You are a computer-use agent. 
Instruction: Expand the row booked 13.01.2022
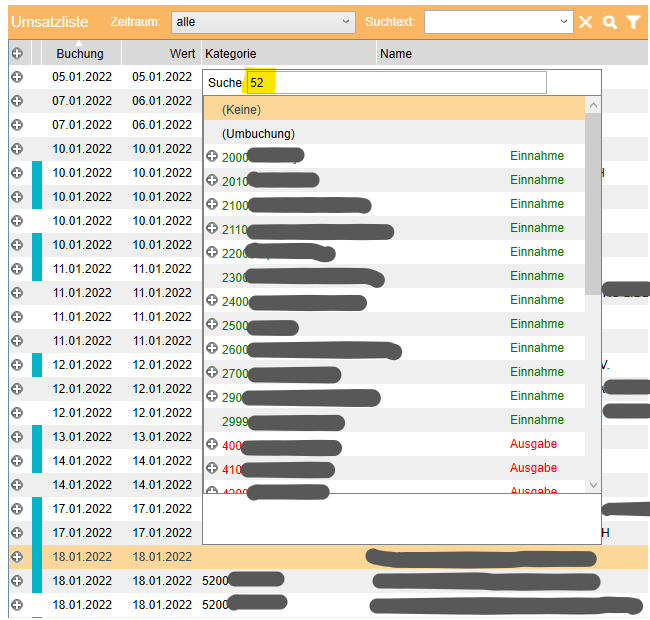click(x=17, y=436)
